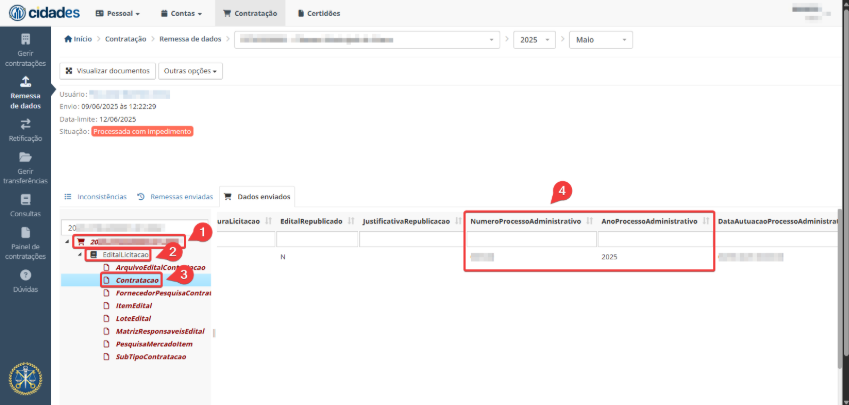Screen dimensions: 849x405
Task: Click Visualizar documentos button
Action: point(107,71)
